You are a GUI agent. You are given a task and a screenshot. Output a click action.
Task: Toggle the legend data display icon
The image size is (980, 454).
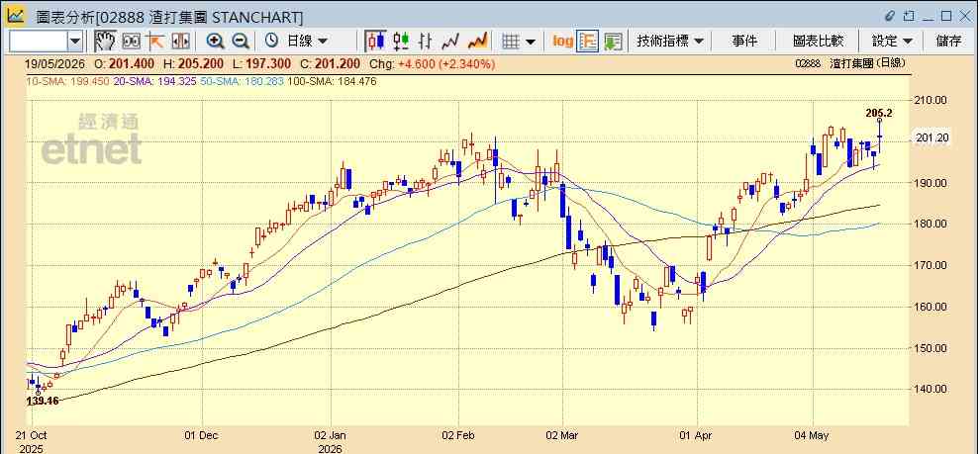pyautogui.click(x=588, y=42)
